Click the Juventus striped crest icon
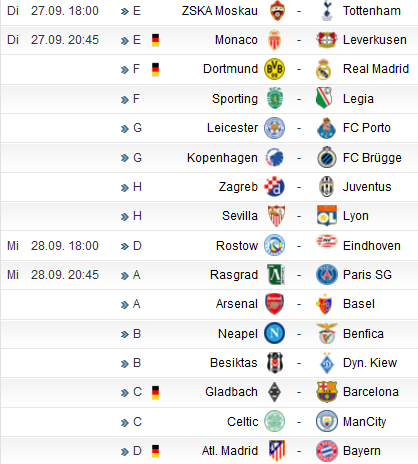Image resolution: width=418 pixels, height=464 pixels. pyautogui.click(x=327, y=187)
